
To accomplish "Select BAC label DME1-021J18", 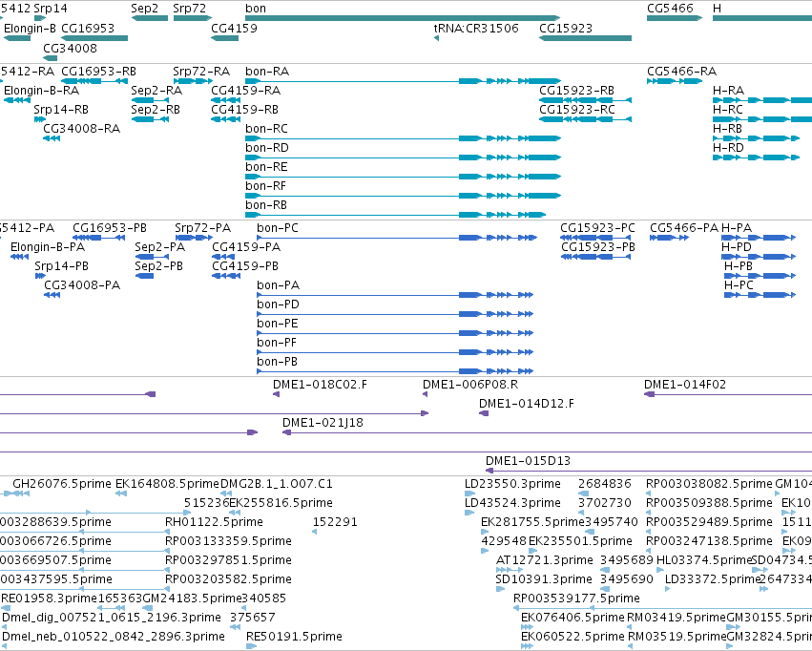I will [323, 423].
